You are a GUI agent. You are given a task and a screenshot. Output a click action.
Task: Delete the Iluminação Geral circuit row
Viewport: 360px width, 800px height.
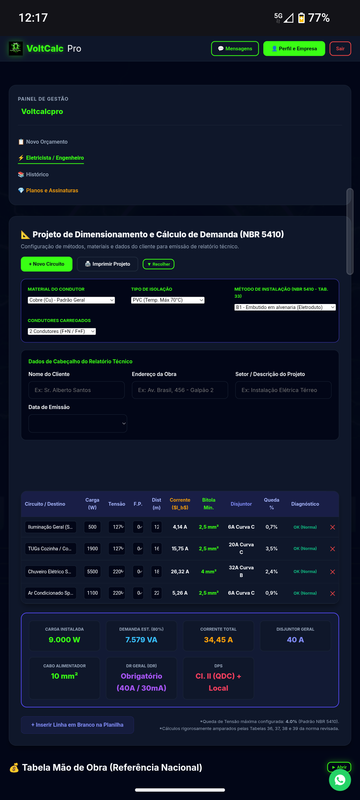click(332, 527)
